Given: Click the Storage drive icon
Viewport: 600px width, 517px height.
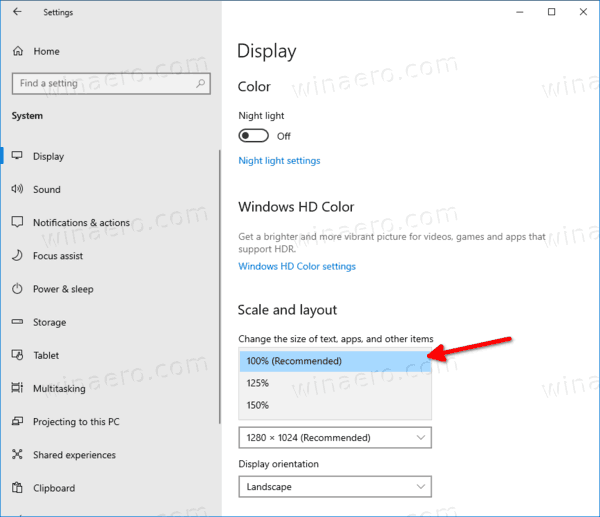Looking at the screenshot, I should [17, 321].
